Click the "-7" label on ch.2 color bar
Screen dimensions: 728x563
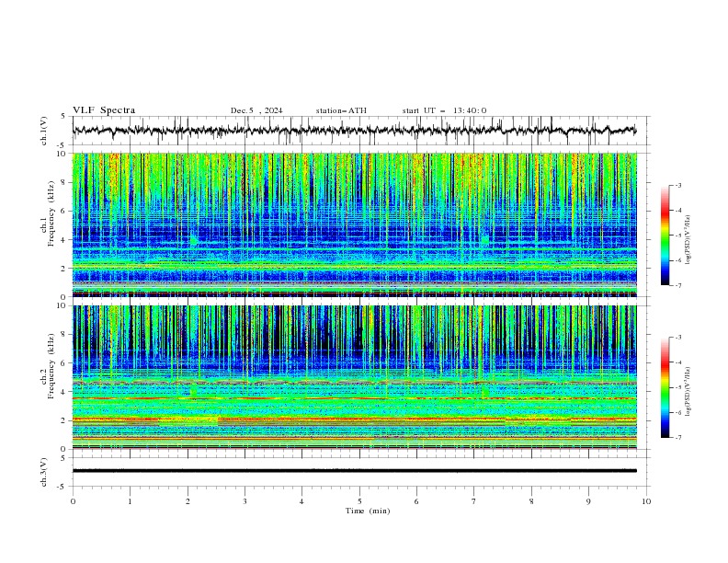point(678,438)
